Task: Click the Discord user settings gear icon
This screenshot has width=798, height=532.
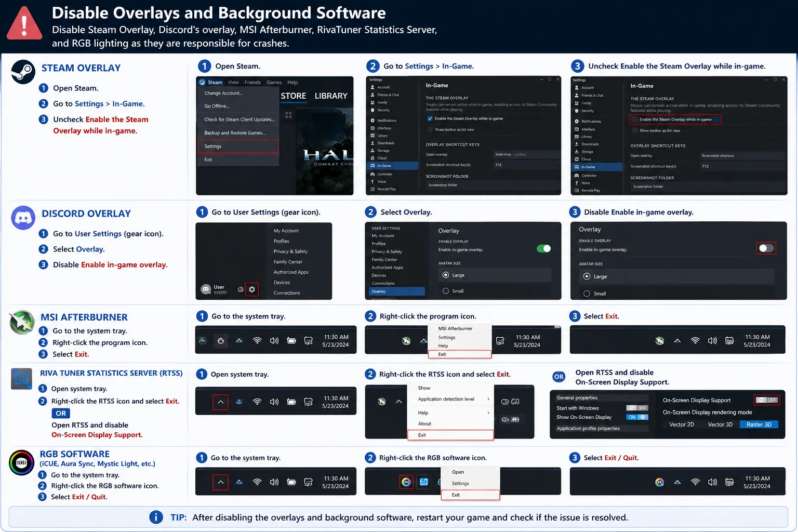Action: click(x=252, y=289)
